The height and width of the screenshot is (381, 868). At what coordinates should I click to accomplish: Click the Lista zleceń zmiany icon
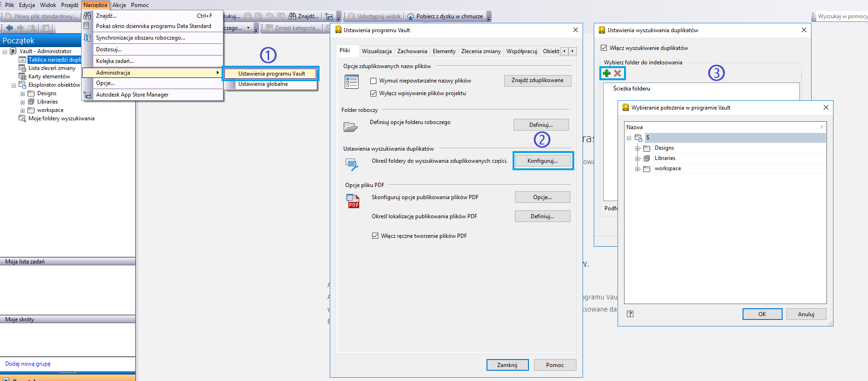pyautogui.click(x=22, y=68)
